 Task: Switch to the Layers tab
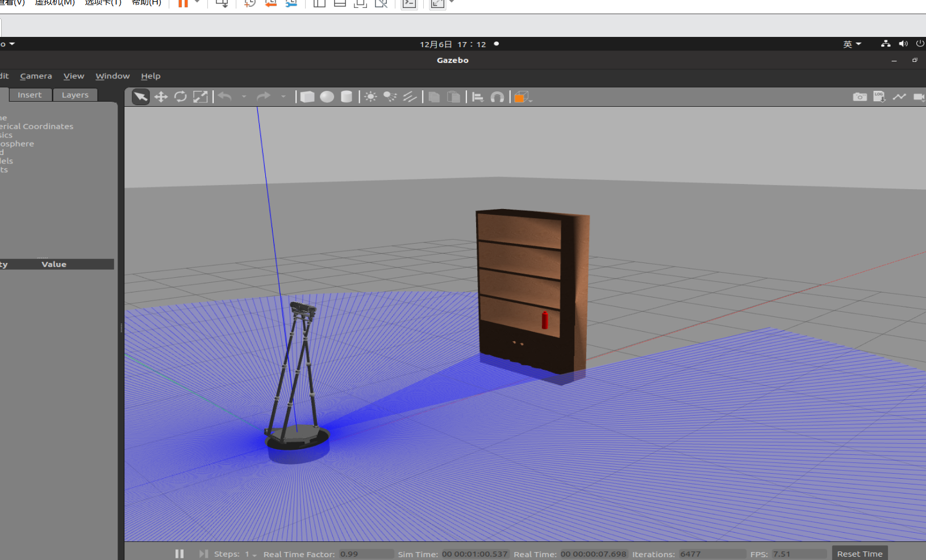(75, 95)
